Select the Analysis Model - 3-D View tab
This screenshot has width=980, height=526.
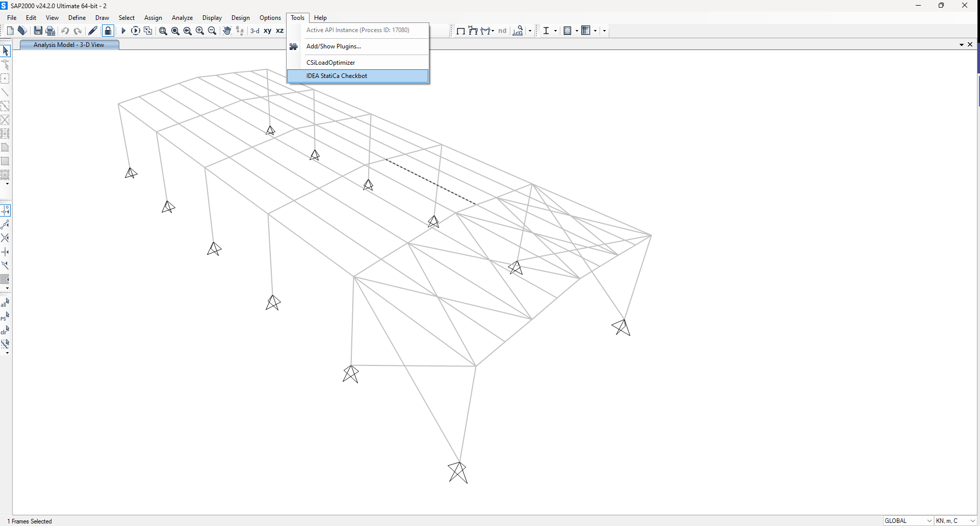pos(69,45)
